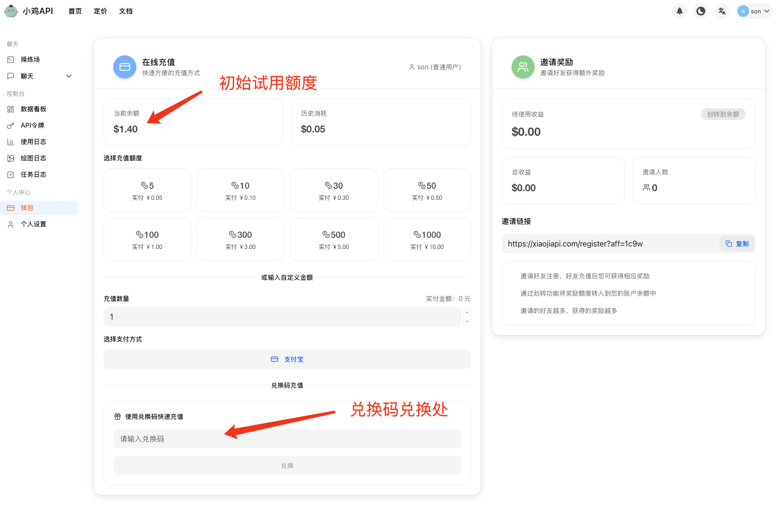The height and width of the screenshot is (532, 776).
Task: Click the 请输入兑换码 input field
Action: click(x=287, y=439)
